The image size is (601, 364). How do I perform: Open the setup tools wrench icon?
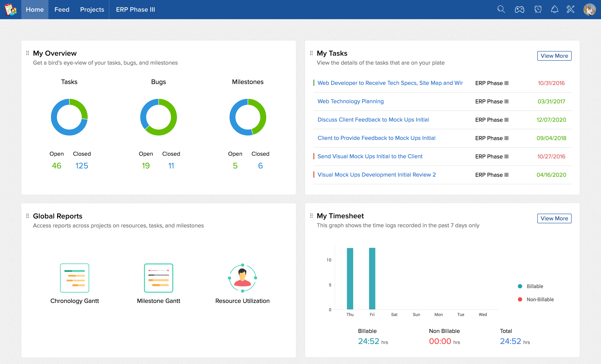coord(571,10)
